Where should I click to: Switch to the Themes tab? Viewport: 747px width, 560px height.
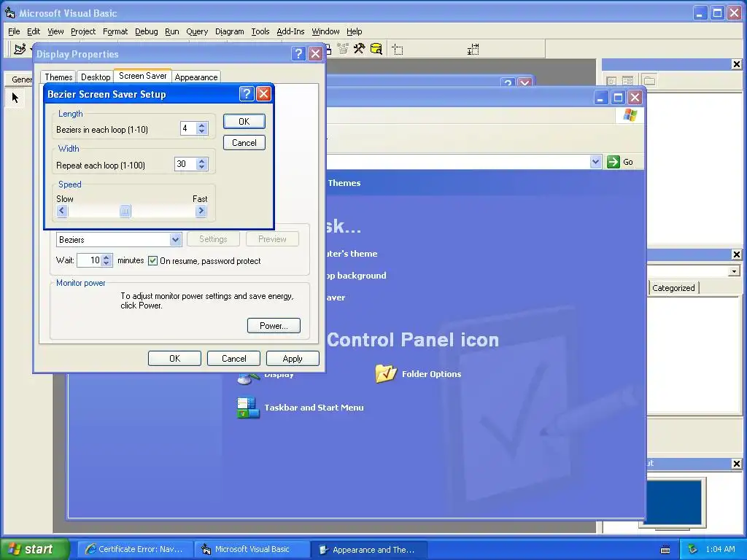coord(58,77)
